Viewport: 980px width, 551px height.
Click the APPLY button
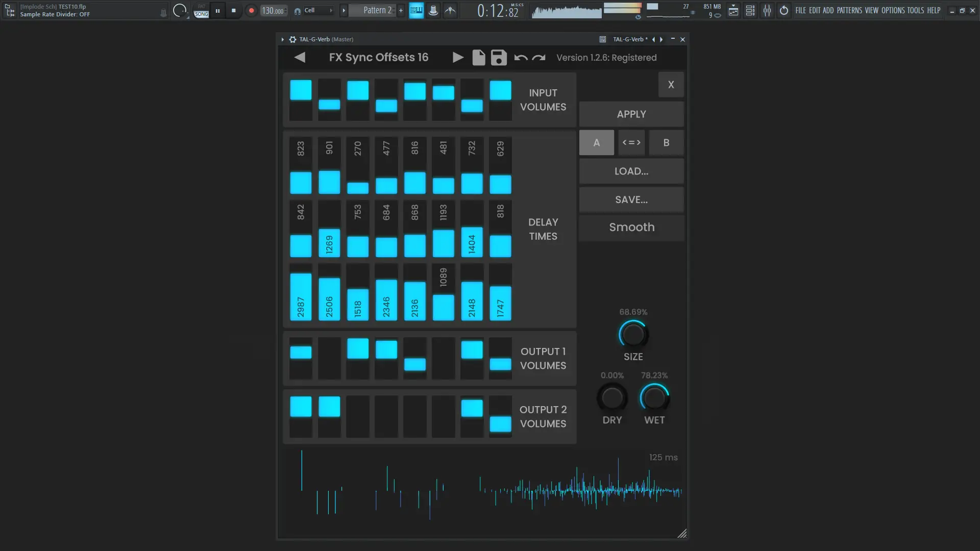tap(631, 114)
